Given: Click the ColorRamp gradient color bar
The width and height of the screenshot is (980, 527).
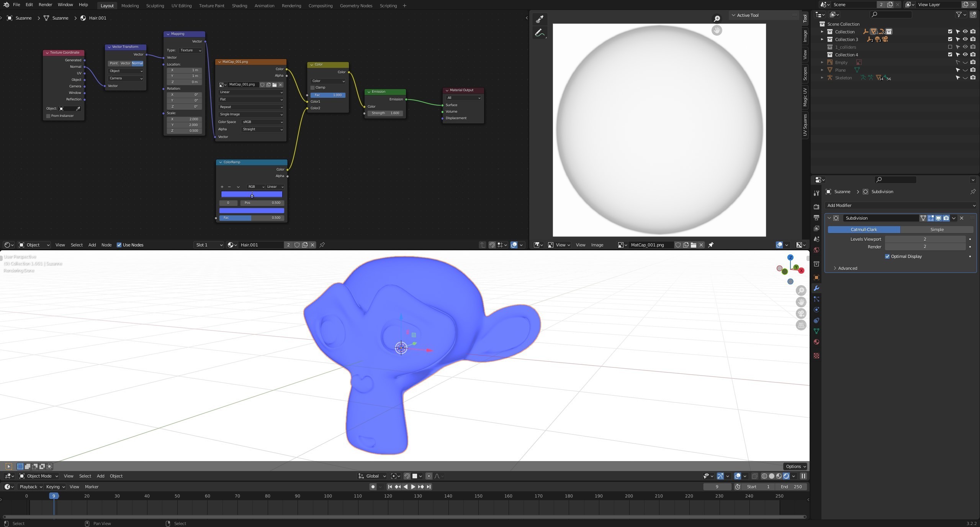Looking at the screenshot, I should tap(251, 194).
